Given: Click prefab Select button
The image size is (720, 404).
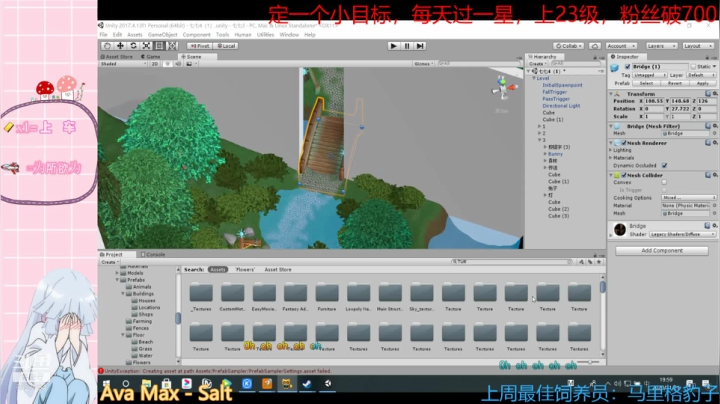Looking at the screenshot, I should tap(646, 83).
